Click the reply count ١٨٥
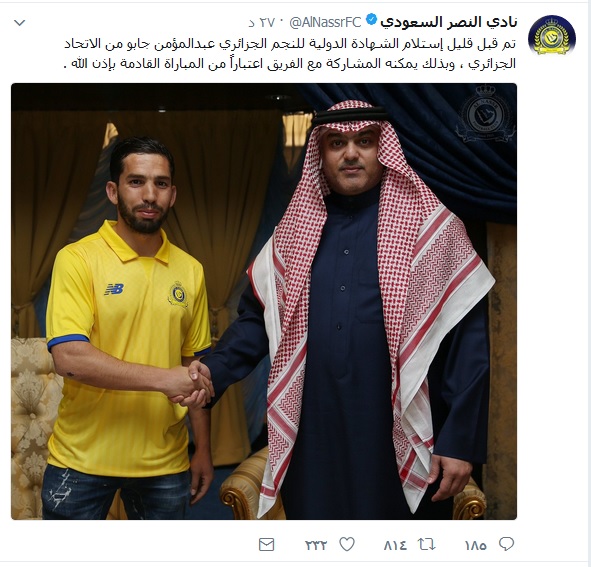This screenshot has width=591, height=567. [476, 545]
